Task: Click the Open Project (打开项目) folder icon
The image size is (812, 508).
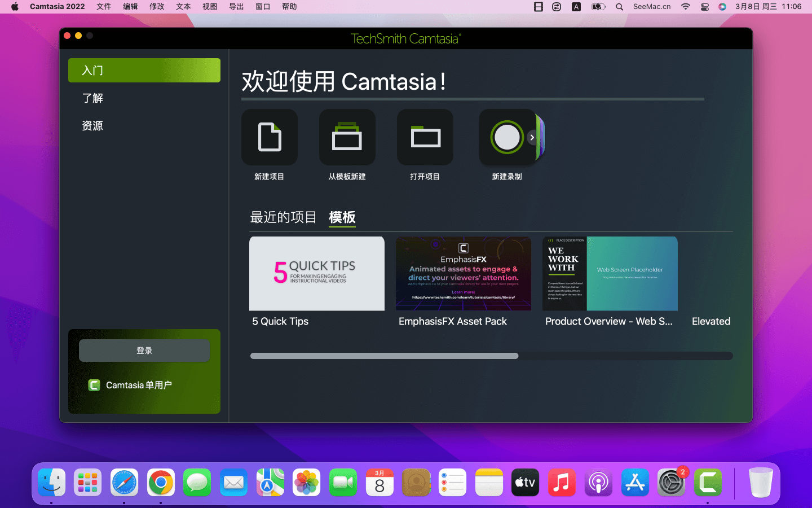Action: tap(425, 137)
